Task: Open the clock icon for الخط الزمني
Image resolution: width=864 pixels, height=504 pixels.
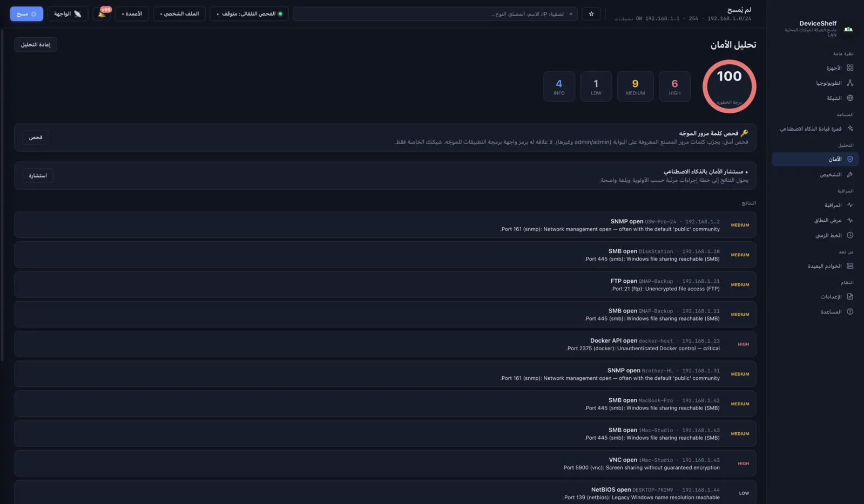Action: pos(850,235)
